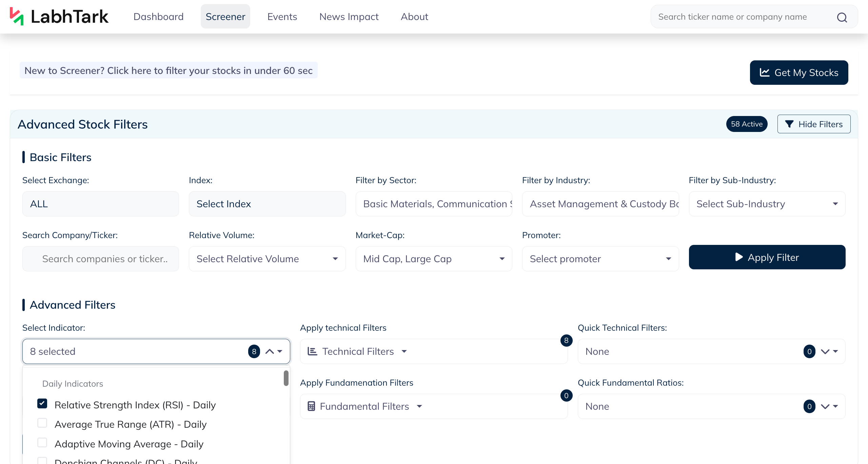Check Adaptive Moving Average - Daily
The width and height of the screenshot is (868, 464).
click(42, 443)
